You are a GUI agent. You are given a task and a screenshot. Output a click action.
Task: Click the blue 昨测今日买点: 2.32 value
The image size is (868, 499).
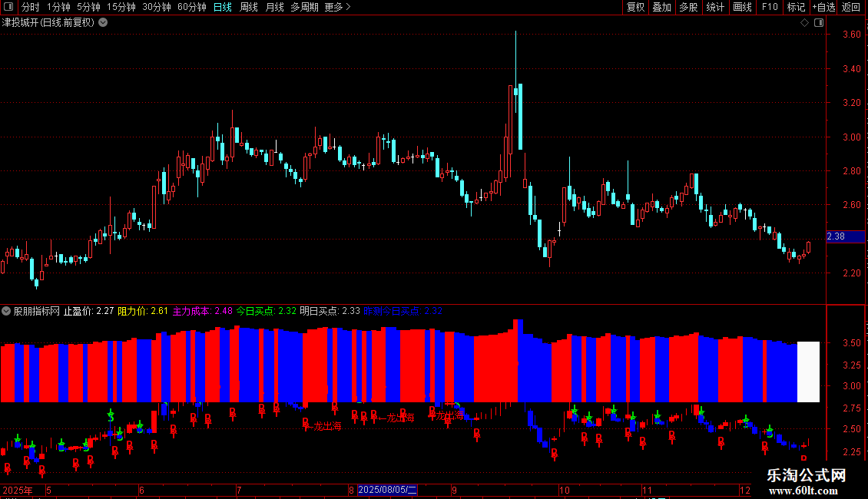(403, 312)
